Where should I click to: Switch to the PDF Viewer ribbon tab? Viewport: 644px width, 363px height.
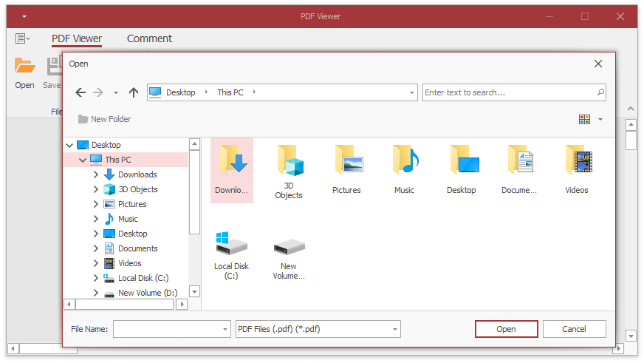tap(77, 38)
